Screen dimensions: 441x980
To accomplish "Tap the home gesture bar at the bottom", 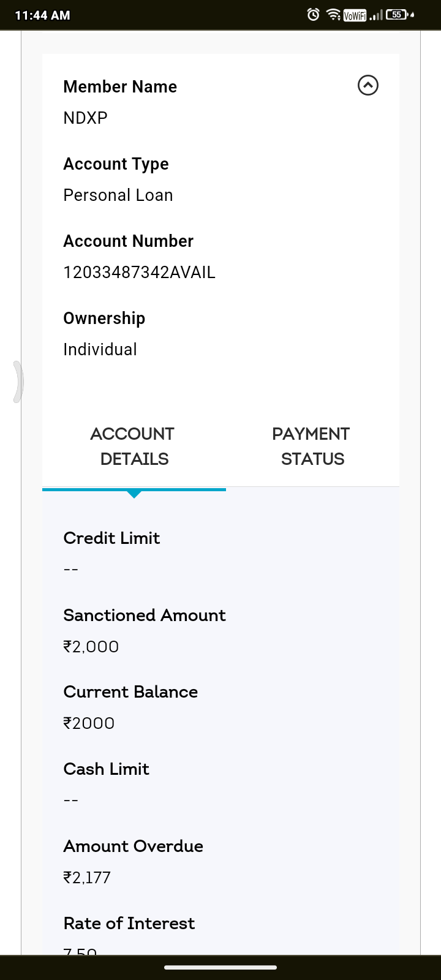I will click(221, 968).
